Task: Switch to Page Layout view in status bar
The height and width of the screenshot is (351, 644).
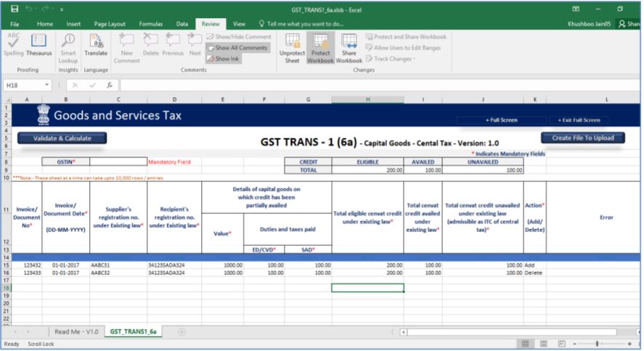Action: [543, 344]
